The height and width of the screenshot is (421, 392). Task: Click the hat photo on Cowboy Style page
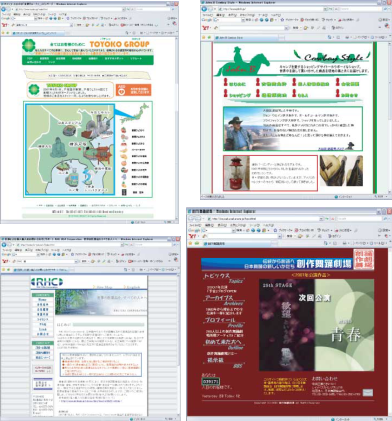341,170
